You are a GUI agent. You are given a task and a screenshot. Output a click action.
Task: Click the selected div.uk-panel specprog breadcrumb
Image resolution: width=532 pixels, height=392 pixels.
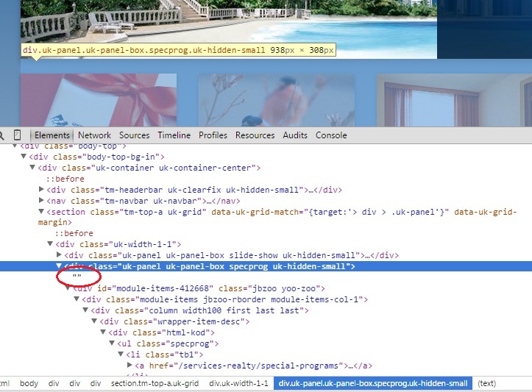coord(373,383)
